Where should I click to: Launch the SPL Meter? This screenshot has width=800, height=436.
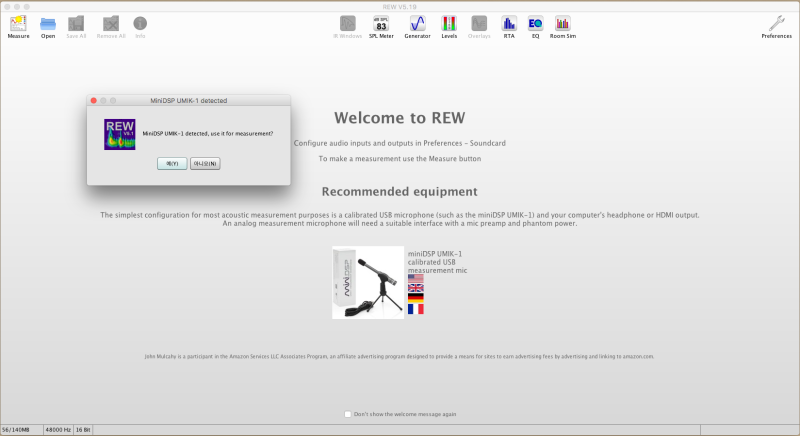coord(381,23)
